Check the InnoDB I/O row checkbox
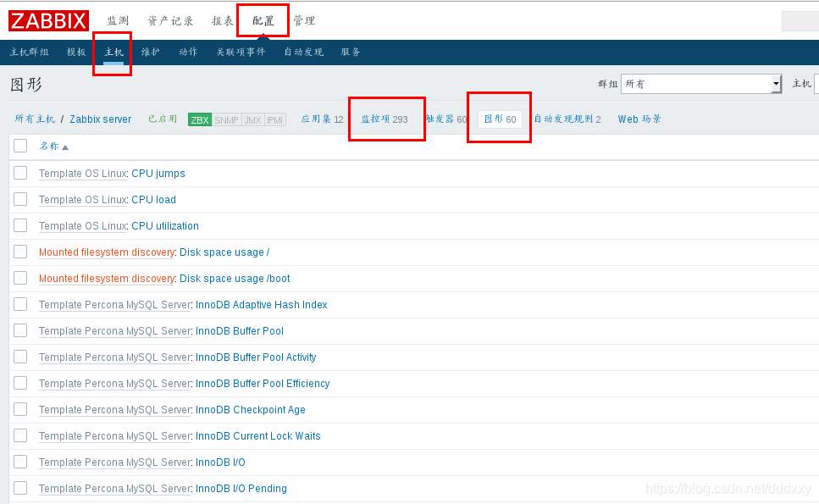Screen dimensions: 819x504 point(20,462)
